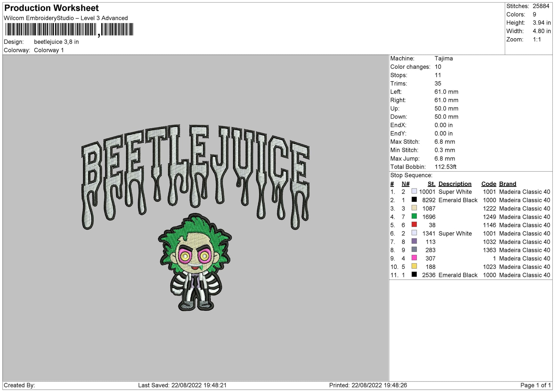Viewport: 555px width, 392px height.
Task: Select the stitch count "8292" in stop 2
Action: click(429, 200)
